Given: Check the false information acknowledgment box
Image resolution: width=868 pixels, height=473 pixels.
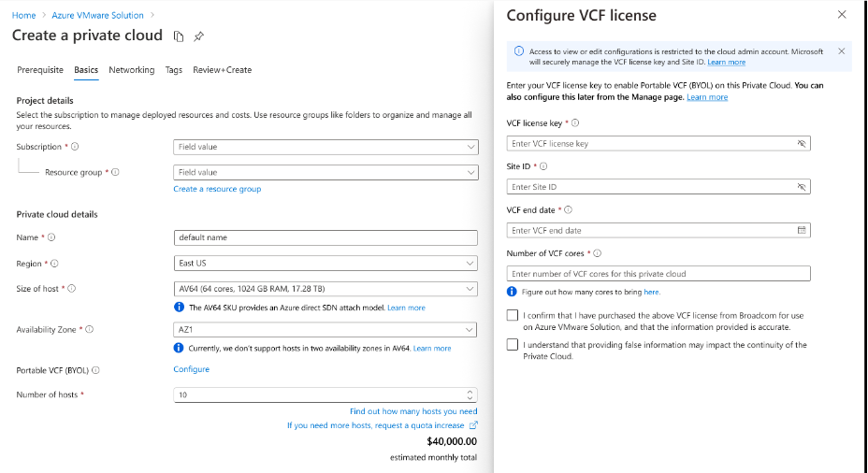Looking at the screenshot, I should (x=513, y=345).
